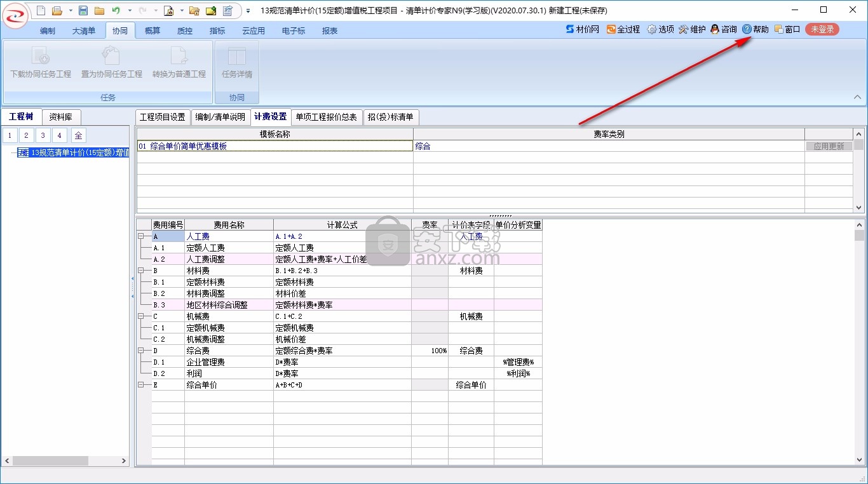Undo with the green arrow icon
This screenshot has height=484, width=868.
[x=116, y=10]
